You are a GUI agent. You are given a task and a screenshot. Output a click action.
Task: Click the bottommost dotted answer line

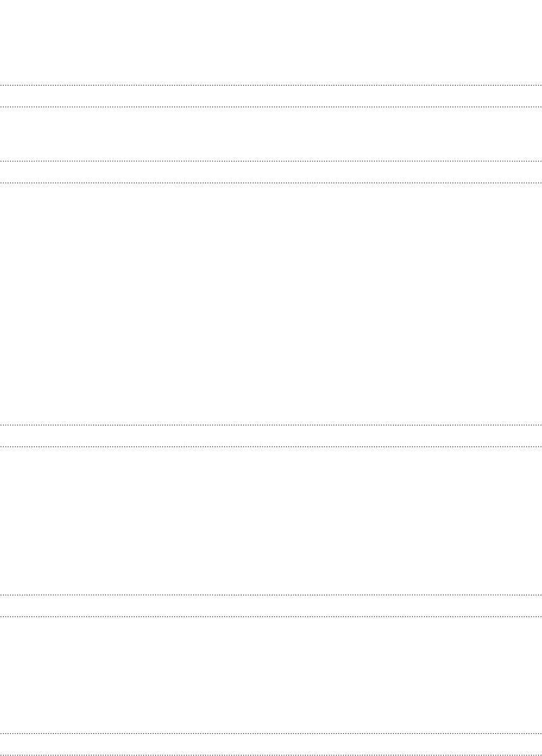[271, 755]
